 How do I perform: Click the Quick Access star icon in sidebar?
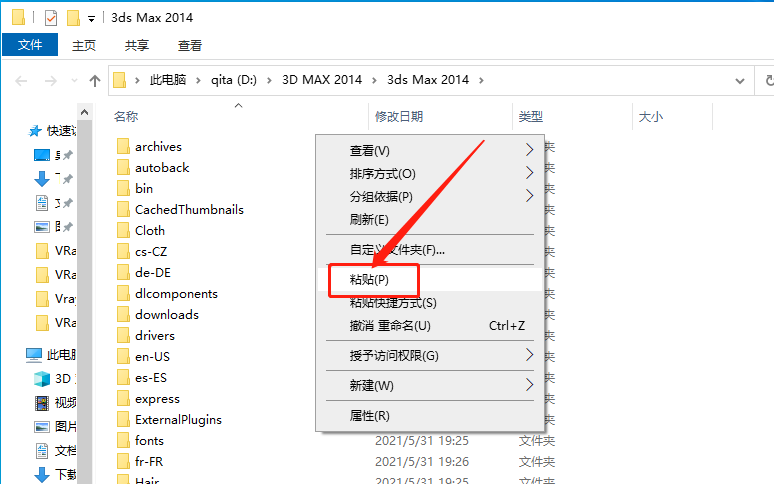(x=35, y=131)
